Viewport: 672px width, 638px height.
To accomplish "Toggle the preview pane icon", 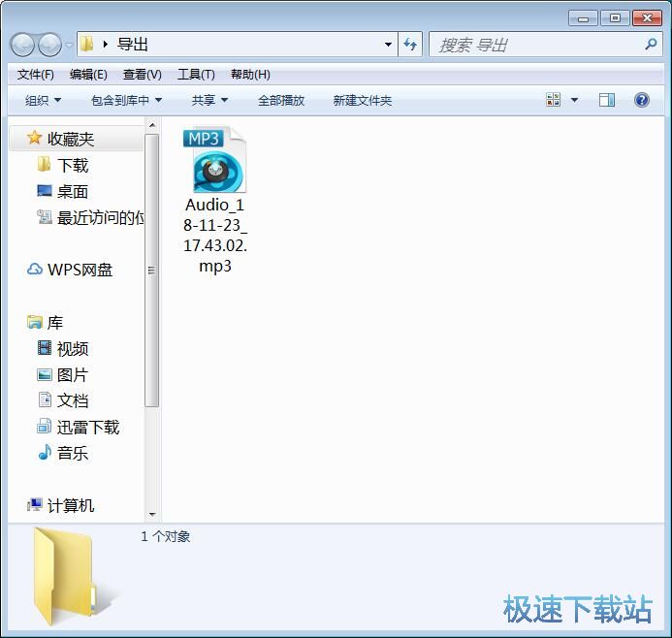I will (607, 100).
